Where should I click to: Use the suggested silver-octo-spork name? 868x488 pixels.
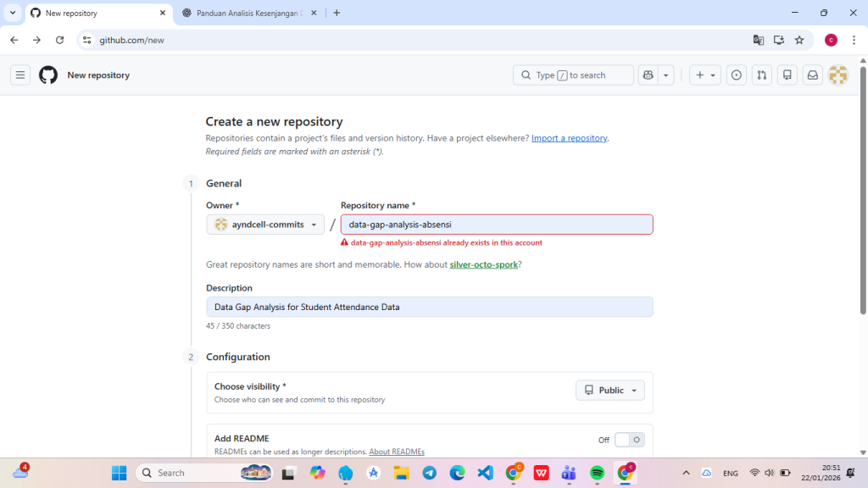[x=483, y=264]
